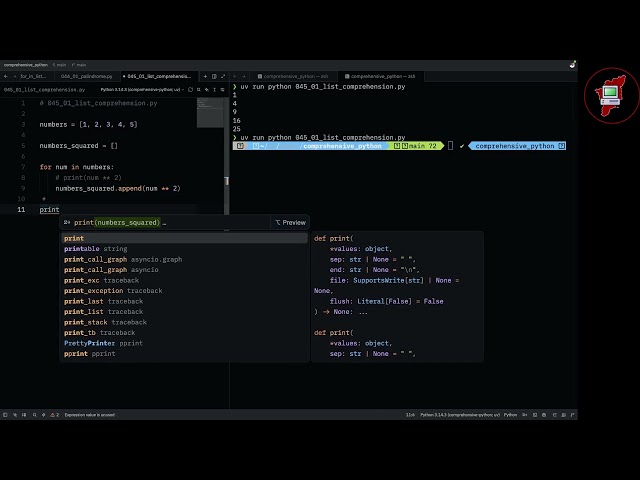This screenshot has height=480, width=640.
Task: Click the text cursor selection toolbar icon
Action: click(x=214, y=89)
